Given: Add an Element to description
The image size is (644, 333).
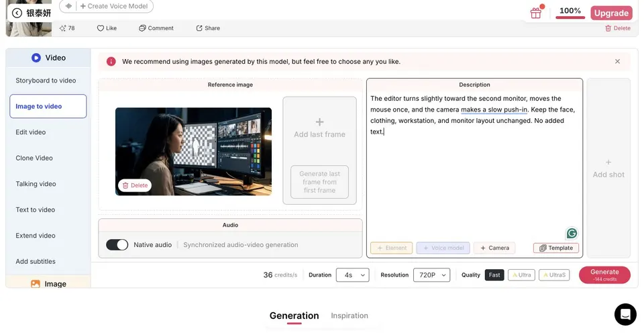Looking at the screenshot, I should pos(391,248).
